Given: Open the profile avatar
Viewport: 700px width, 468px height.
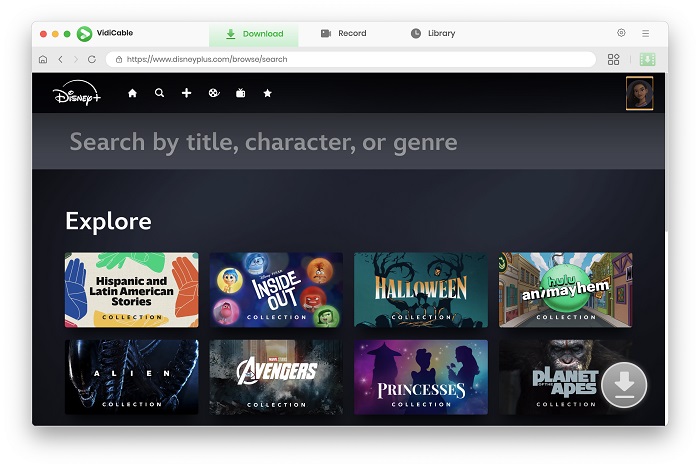Looking at the screenshot, I should tap(639, 93).
